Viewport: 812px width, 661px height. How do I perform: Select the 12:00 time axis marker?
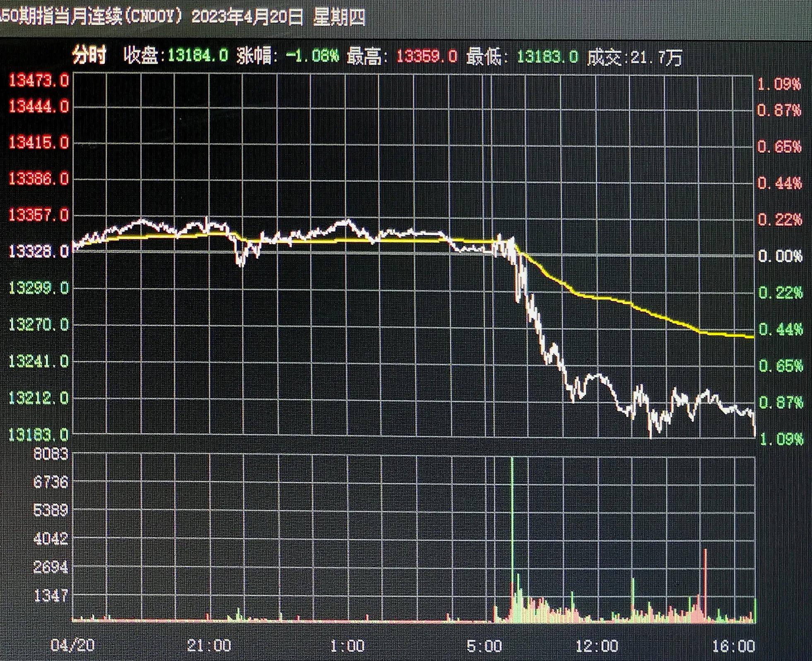pyautogui.click(x=597, y=646)
